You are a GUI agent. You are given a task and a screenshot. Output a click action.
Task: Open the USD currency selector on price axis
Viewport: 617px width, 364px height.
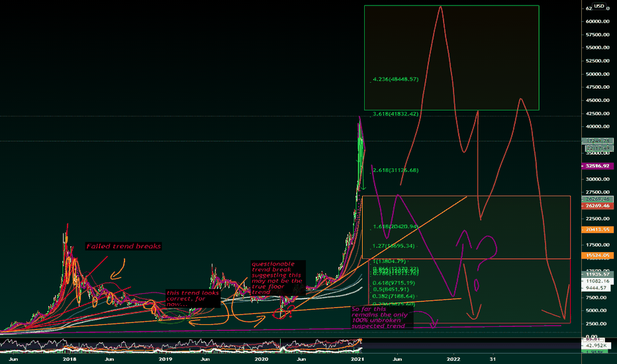point(599,6)
